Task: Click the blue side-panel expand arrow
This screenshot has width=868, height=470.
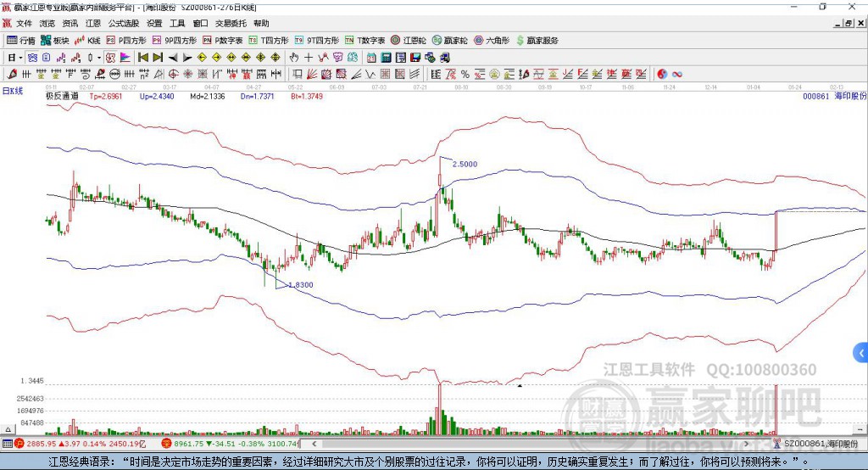Action: click(x=861, y=353)
